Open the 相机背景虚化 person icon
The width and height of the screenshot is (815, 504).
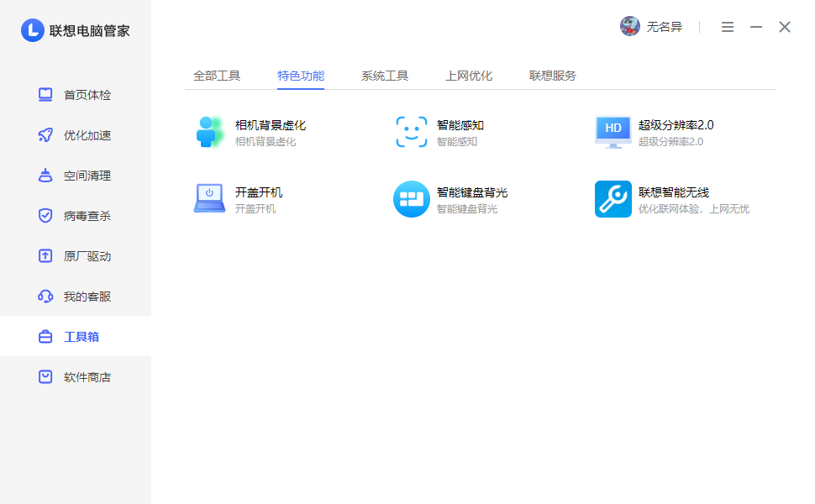[x=209, y=132]
